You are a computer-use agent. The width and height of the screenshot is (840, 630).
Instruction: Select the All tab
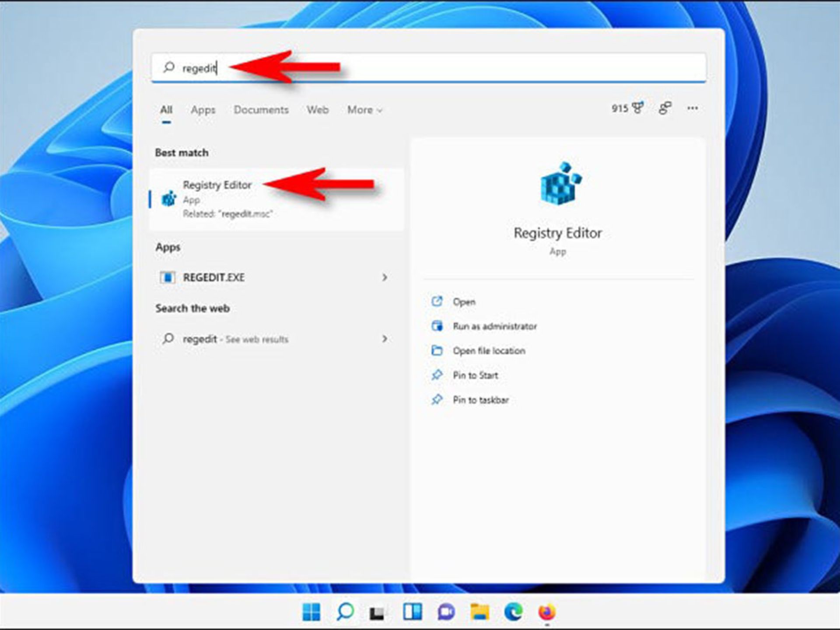click(x=166, y=110)
